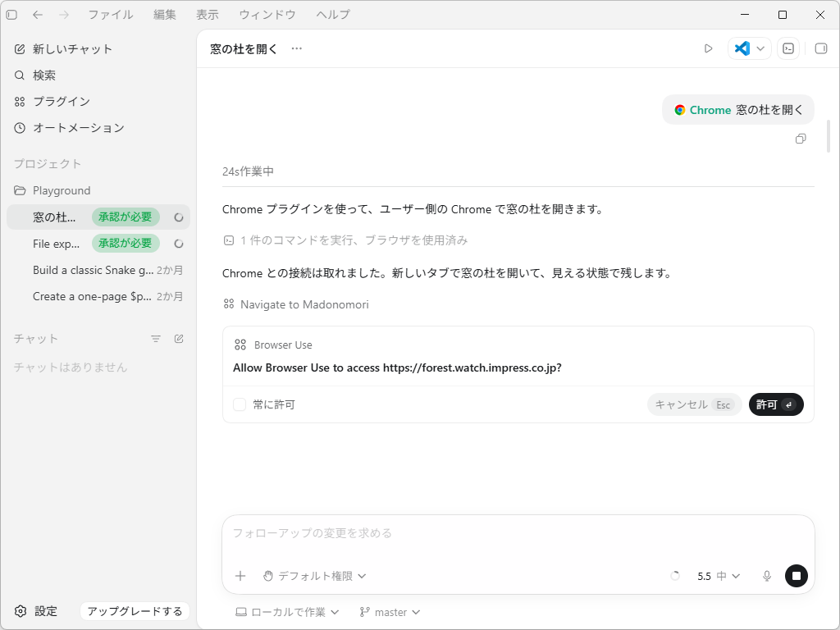Click the run play icon in header

708,48
